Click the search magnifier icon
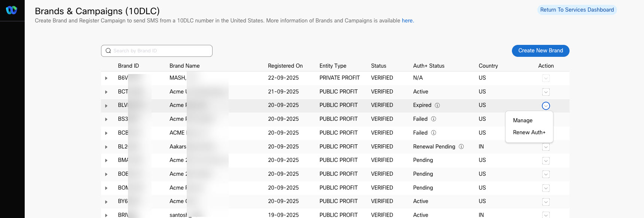The height and width of the screenshot is (218, 644). [108, 50]
